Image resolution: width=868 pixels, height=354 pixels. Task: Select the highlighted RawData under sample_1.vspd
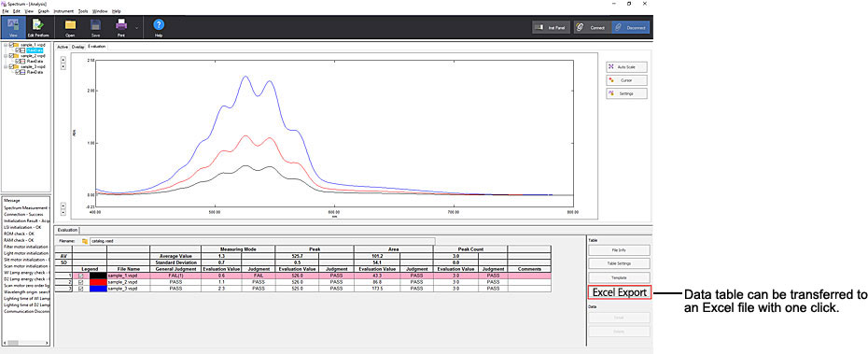pos(35,50)
